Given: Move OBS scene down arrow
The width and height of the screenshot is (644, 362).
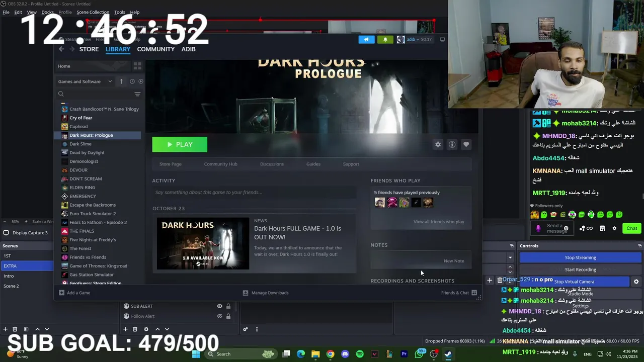Looking at the screenshot, I should (47, 329).
